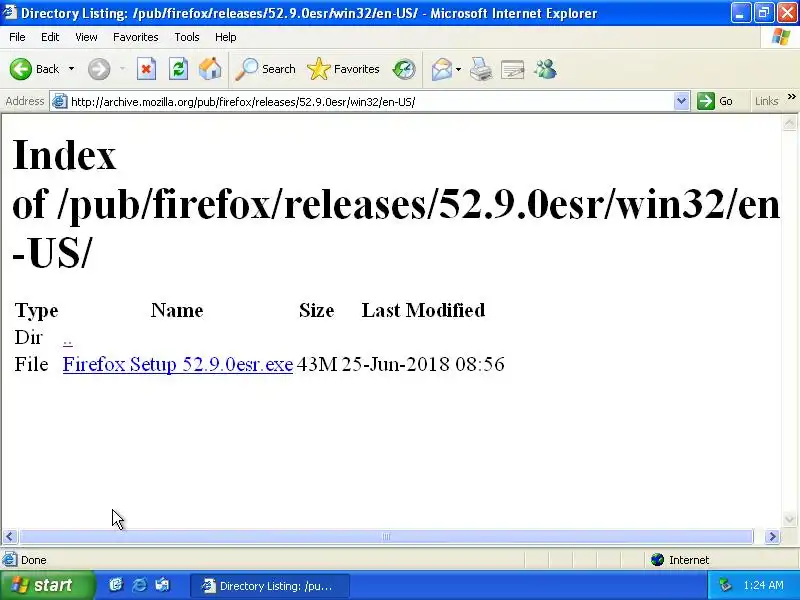Click the Forward navigation button
The height and width of the screenshot is (600, 800).
[x=99, y=69]
